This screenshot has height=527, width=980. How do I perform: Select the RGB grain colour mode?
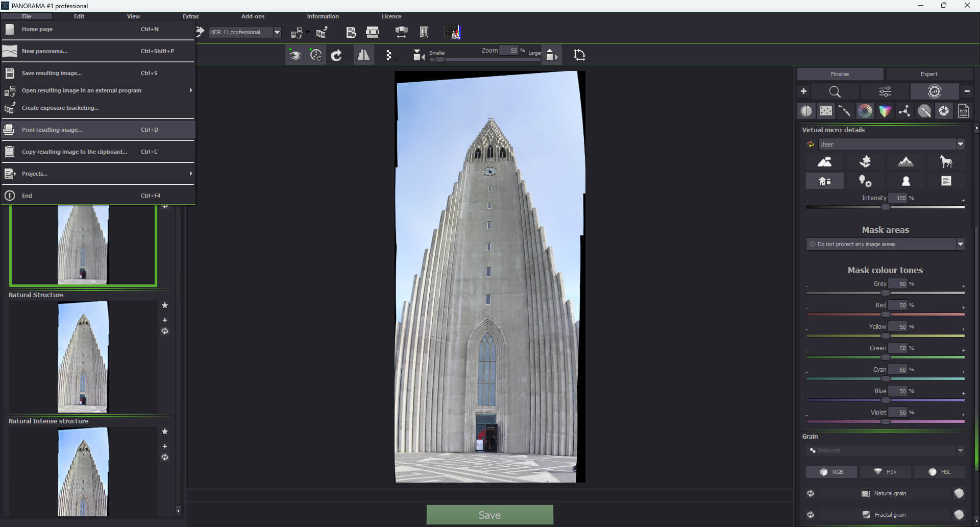[x=831, y=472]
